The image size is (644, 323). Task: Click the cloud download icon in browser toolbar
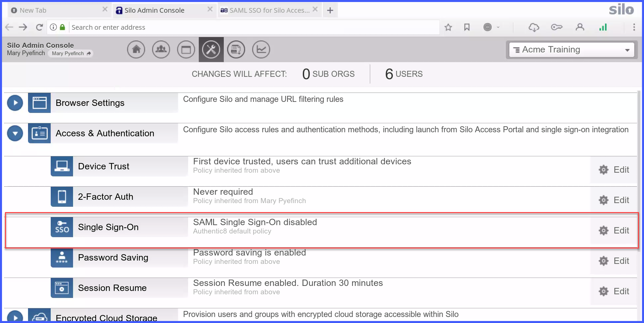[534, 27]
